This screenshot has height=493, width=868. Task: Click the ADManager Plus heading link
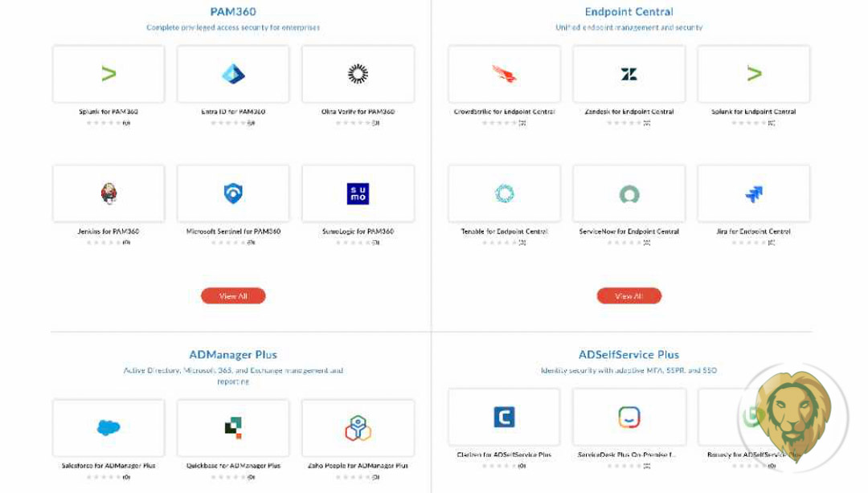233,355
